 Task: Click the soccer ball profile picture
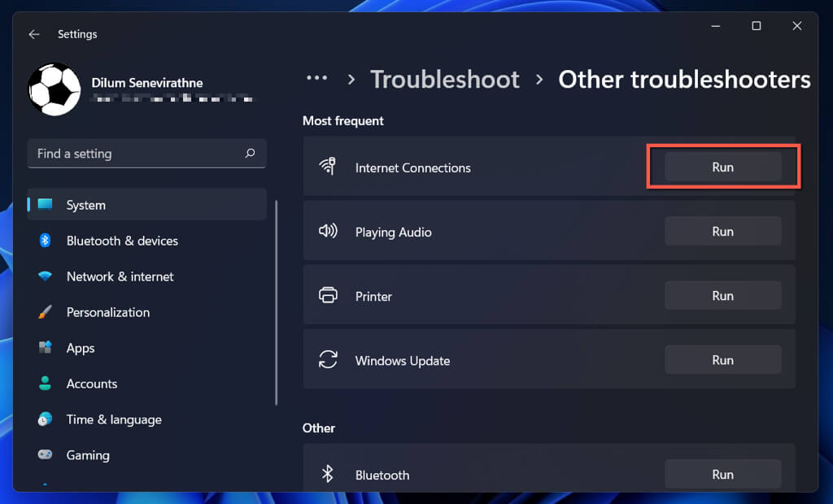(x=55, y=89)
